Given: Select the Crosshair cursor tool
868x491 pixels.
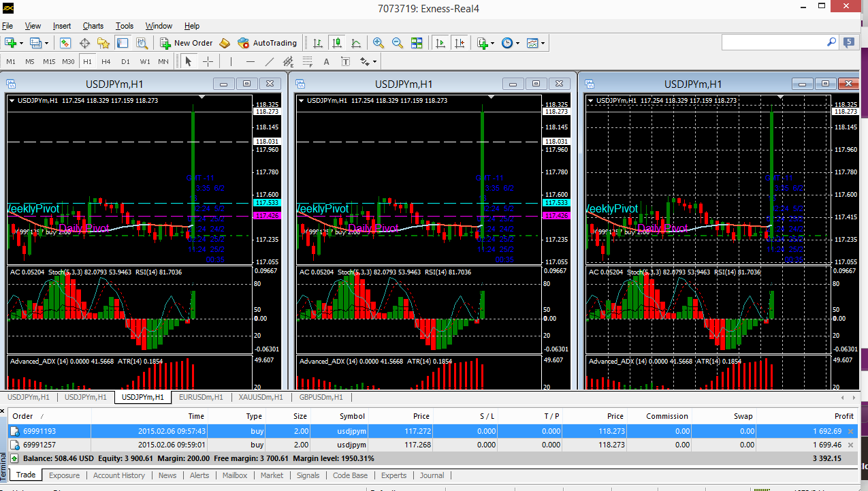Looking at the screenshot, I should pos(208,61).
